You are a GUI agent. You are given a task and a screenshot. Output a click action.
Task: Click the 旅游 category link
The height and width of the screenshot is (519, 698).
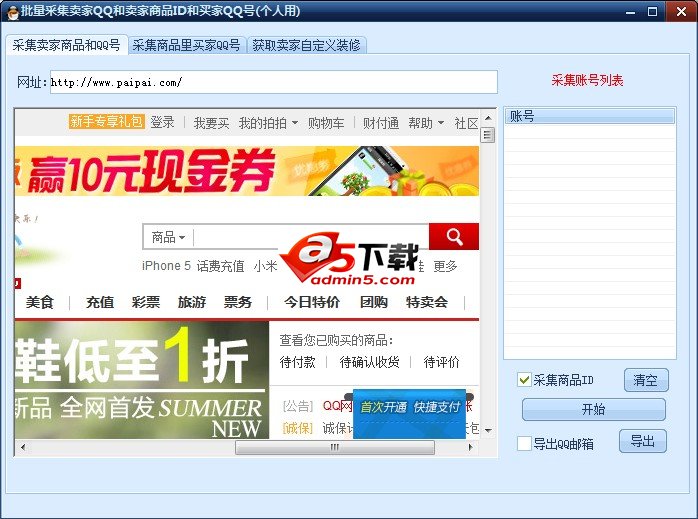tap(191, 302)
